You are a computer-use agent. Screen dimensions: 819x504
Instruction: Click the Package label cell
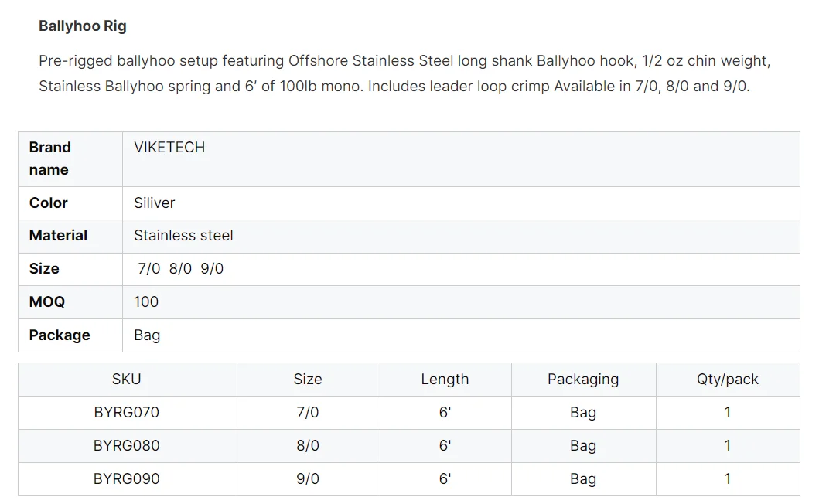(x=60, y=335)
